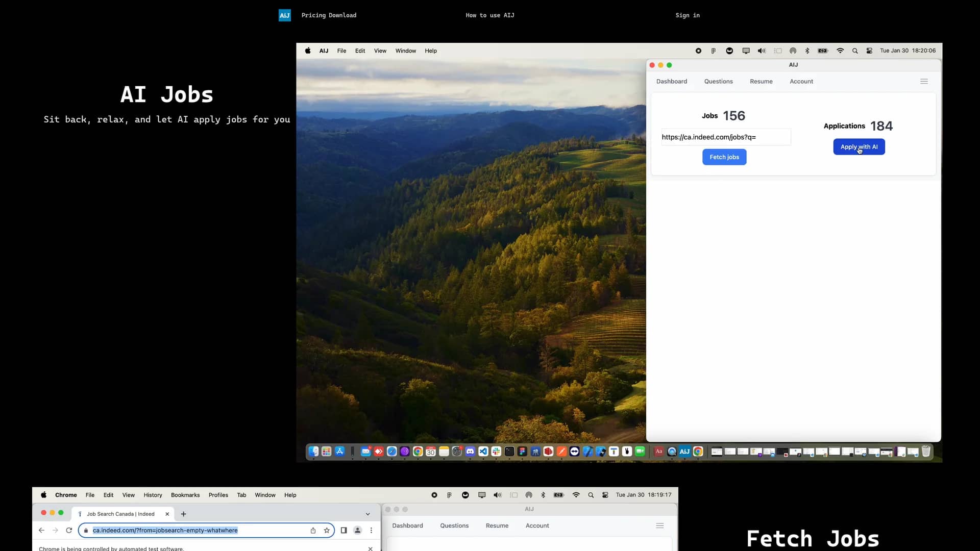Image resolution: width=980 pixels, height=551 pixels.
Task: Open the File menu in the Chrome menu bar
Action: pos(90,495)
